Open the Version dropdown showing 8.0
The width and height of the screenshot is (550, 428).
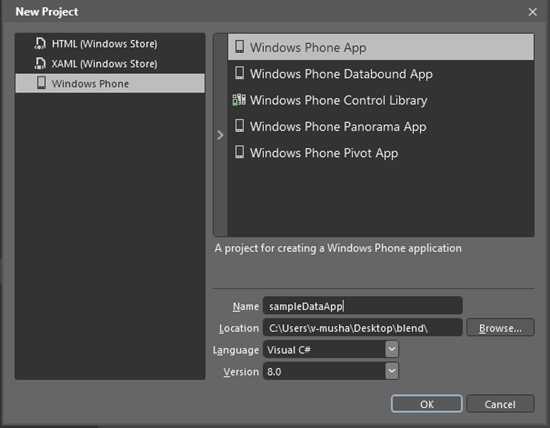(331, 372)
